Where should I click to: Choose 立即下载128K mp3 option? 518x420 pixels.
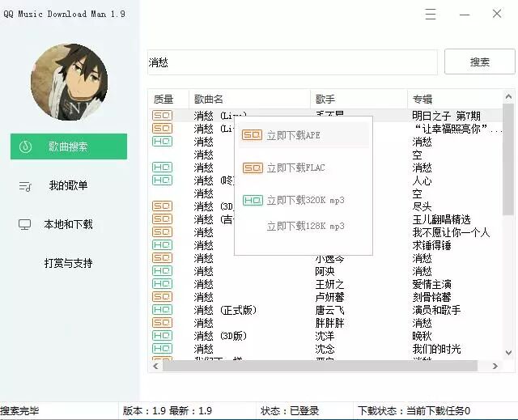point(306,226)
